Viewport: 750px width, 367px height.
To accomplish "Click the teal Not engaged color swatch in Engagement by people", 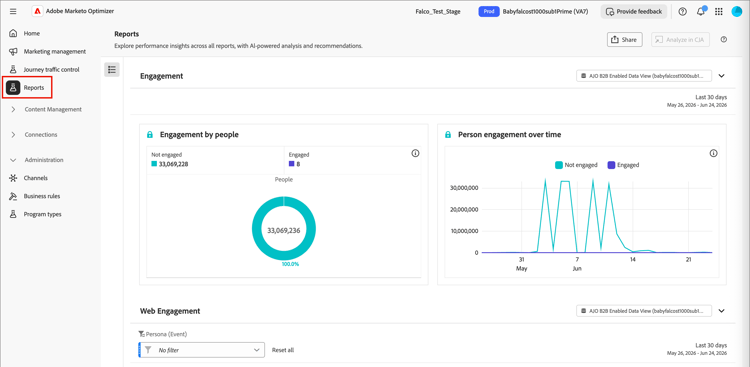I will (x=154, y=164).
